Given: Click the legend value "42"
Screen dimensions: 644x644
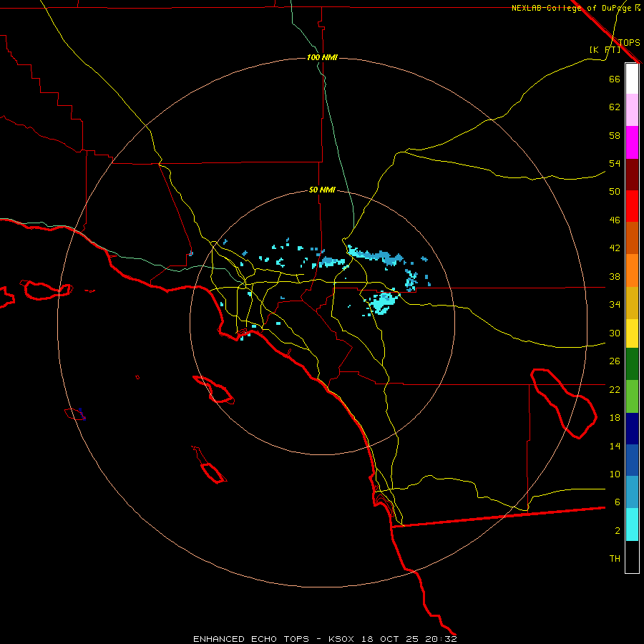Looking at the screenshot, I should [615, 248].
